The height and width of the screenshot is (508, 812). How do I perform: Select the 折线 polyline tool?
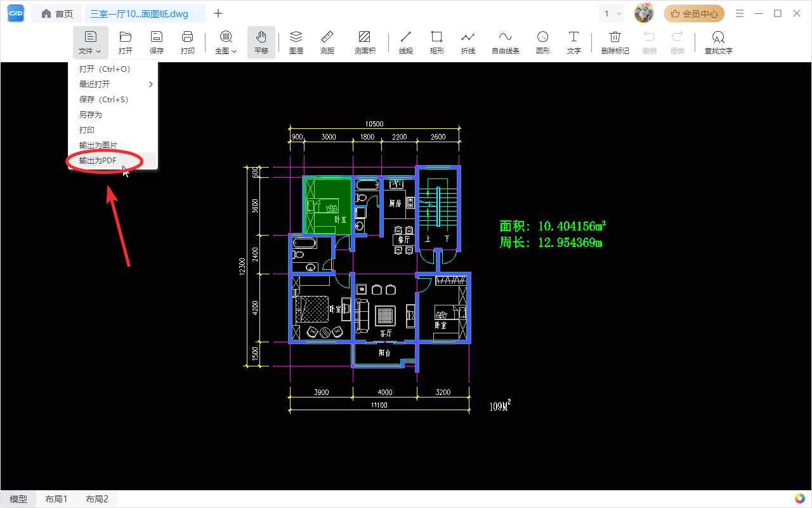(x=468, y=43)
